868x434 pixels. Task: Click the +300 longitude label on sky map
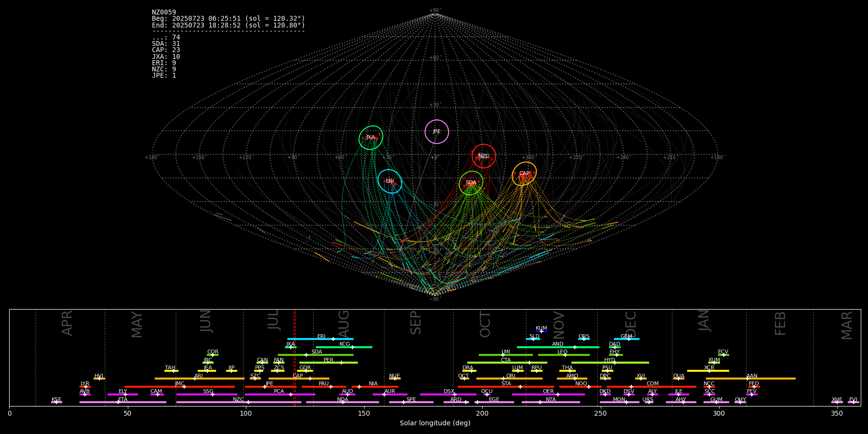pos(529,158)
